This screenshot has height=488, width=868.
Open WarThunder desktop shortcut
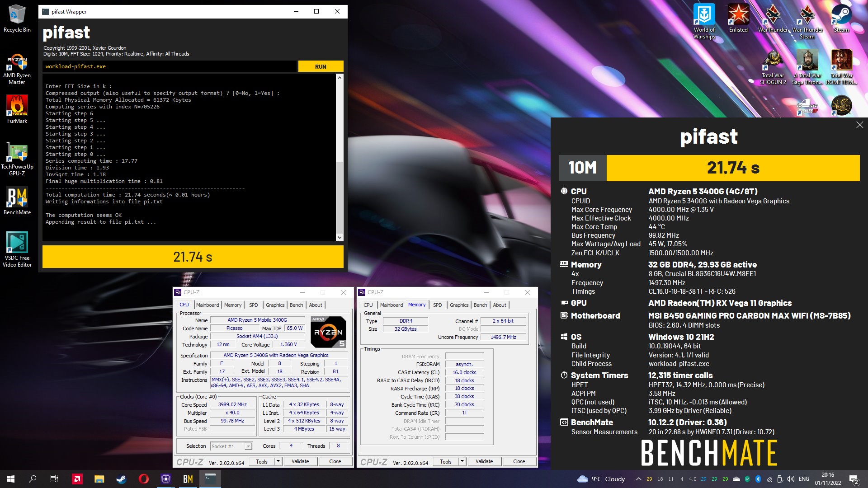773,18
